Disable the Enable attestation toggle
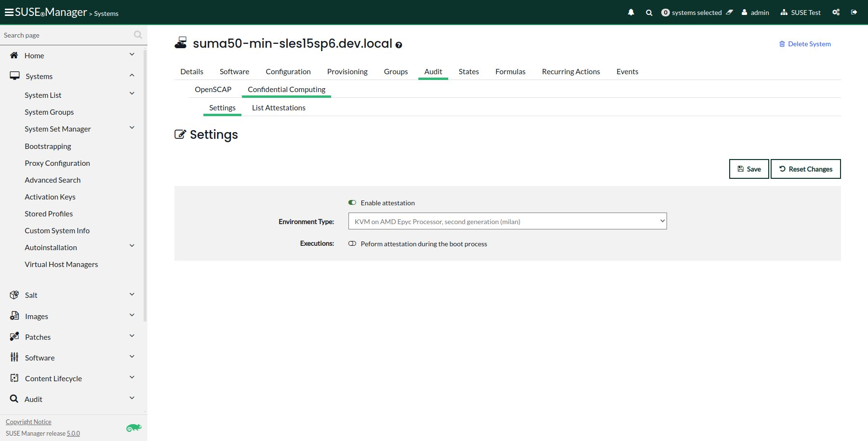 click(352, 203)
